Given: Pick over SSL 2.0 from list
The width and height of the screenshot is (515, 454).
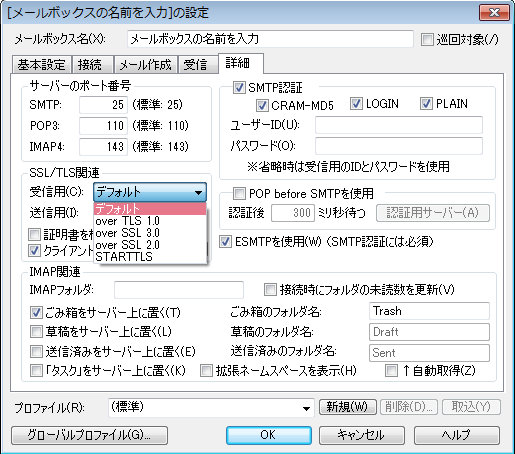Looking at the screenshot, I should tap(150, 245).
